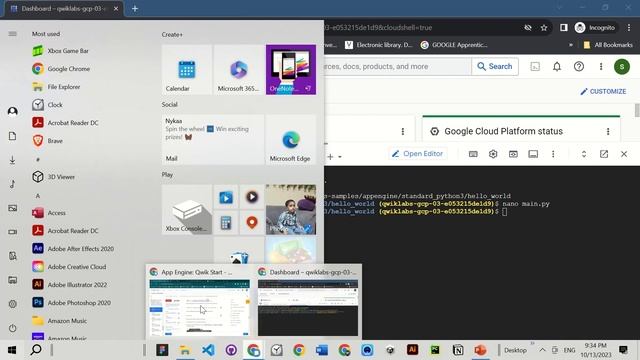Select App Engine: Qwik Start preview thumbnail
Image resolution: width=640 pixels, height=360 pixels.
point(200,307)
